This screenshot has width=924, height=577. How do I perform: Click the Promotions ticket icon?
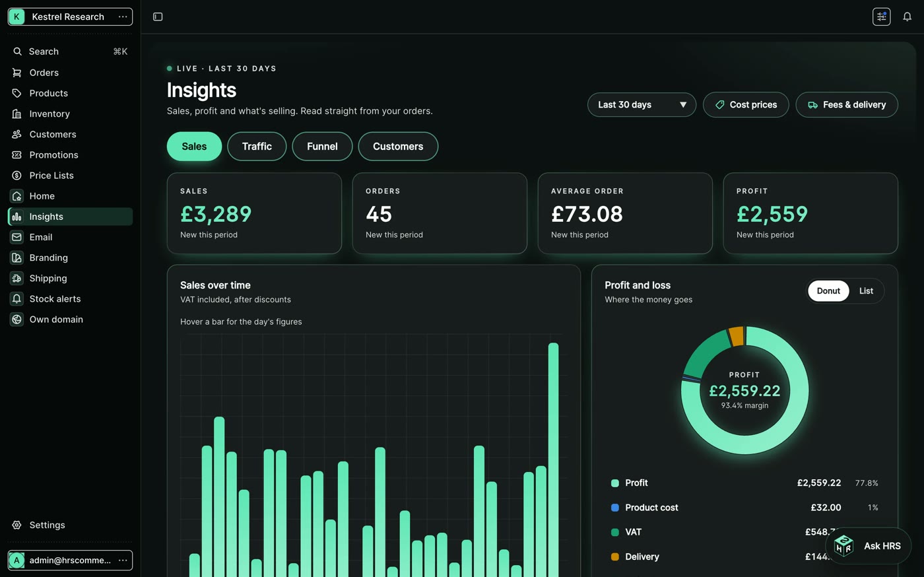(x=17, y=154)
